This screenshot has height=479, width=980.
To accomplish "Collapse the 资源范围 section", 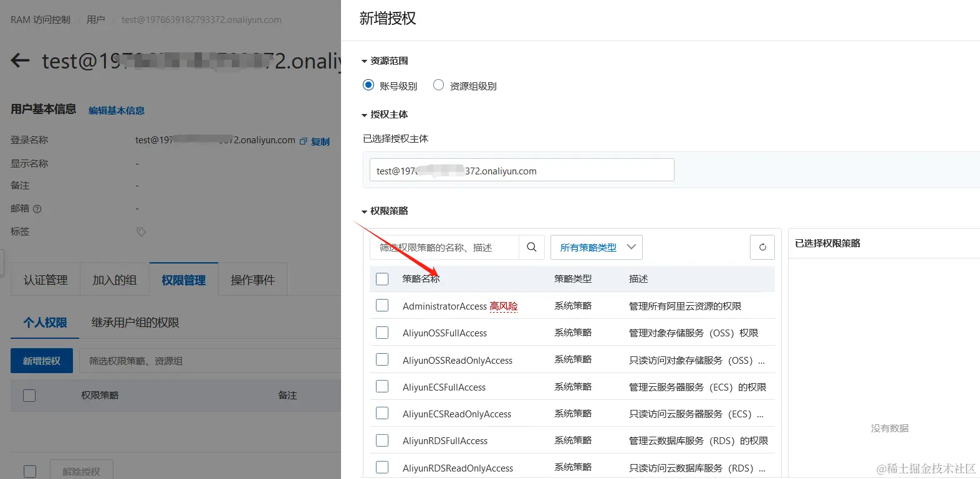I will click(364, 61).
